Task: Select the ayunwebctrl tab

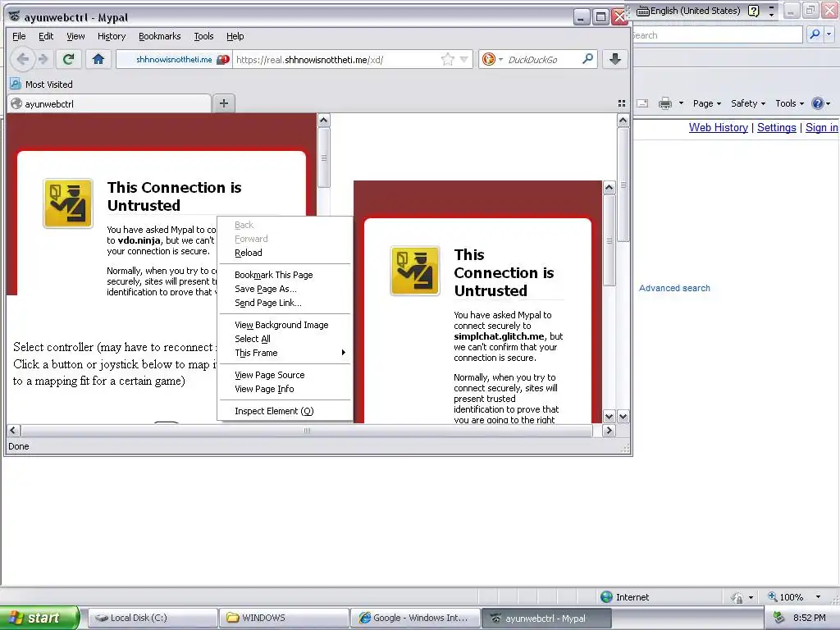Action: [x=109, y=104]
